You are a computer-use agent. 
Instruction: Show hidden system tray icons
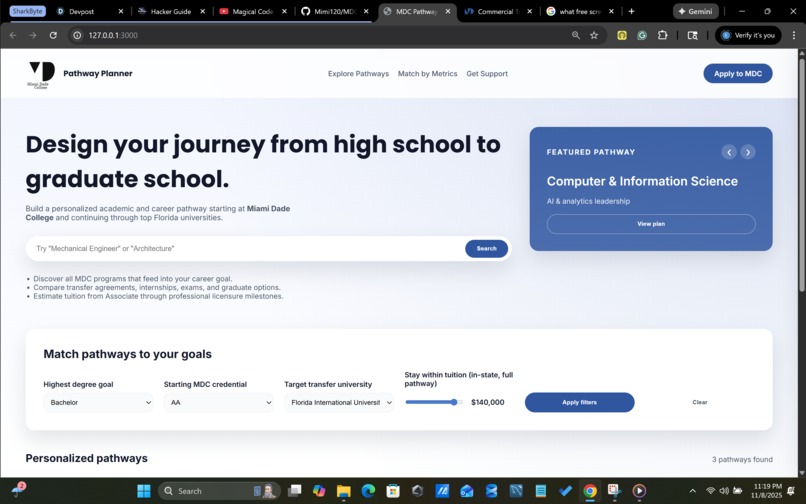point(692,491)
